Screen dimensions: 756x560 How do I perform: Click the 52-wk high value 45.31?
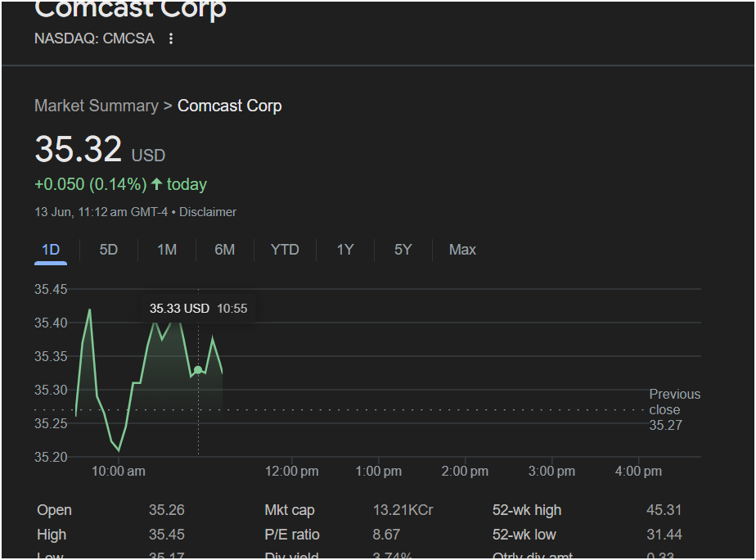pyautogui.click(x=664, y=510)
